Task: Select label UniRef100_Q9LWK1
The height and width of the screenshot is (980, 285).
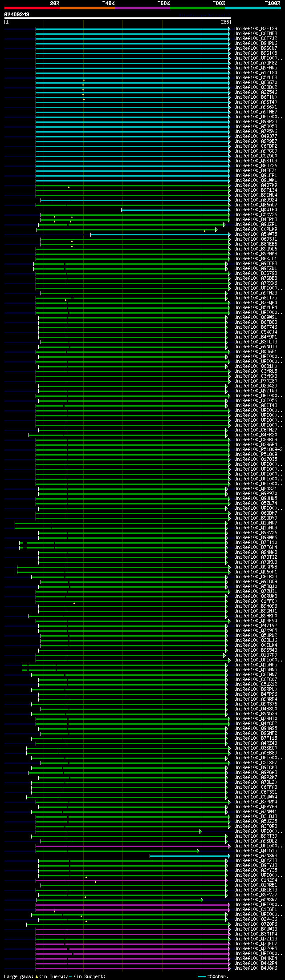Action: (x=256, y=181)
